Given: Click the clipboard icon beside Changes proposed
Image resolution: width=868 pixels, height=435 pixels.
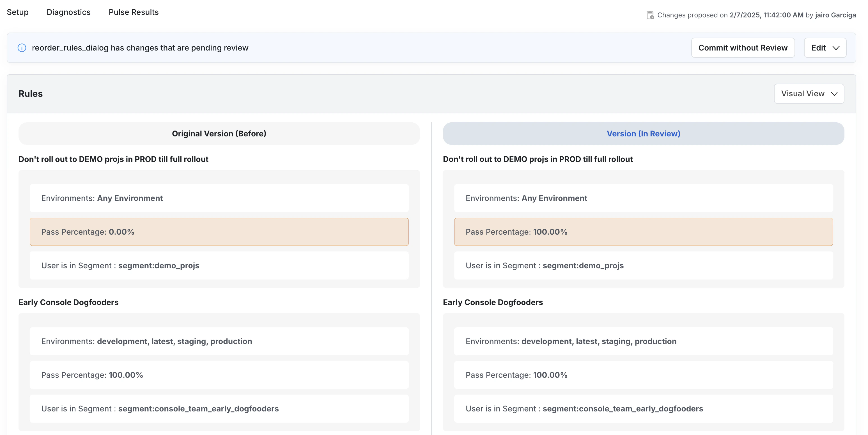Looking at the screenshot, I should (x=650, y=15).
